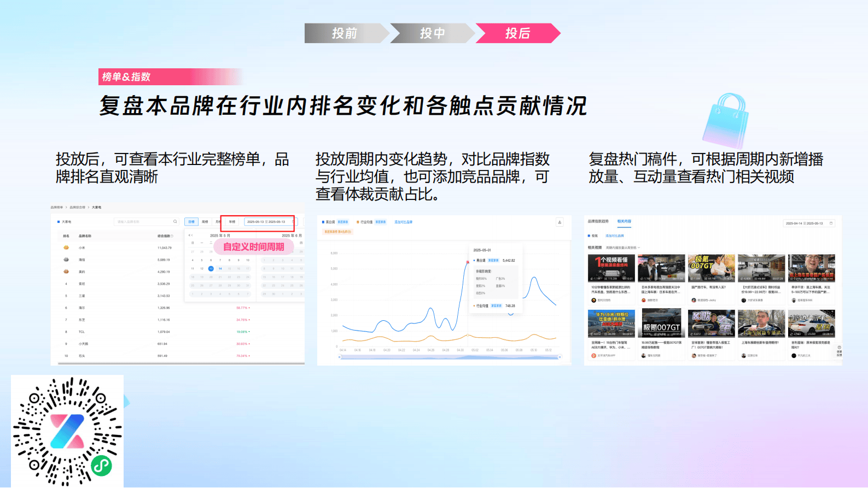Click 添加对比品牌 link above the trend chart
868x488 pixels.
click(x=403, y=222)
